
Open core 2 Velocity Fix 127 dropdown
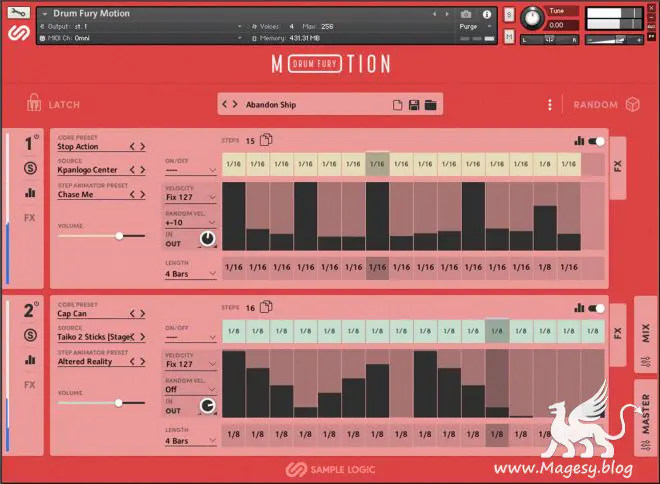pyautogui.click(x=190, y=364)
